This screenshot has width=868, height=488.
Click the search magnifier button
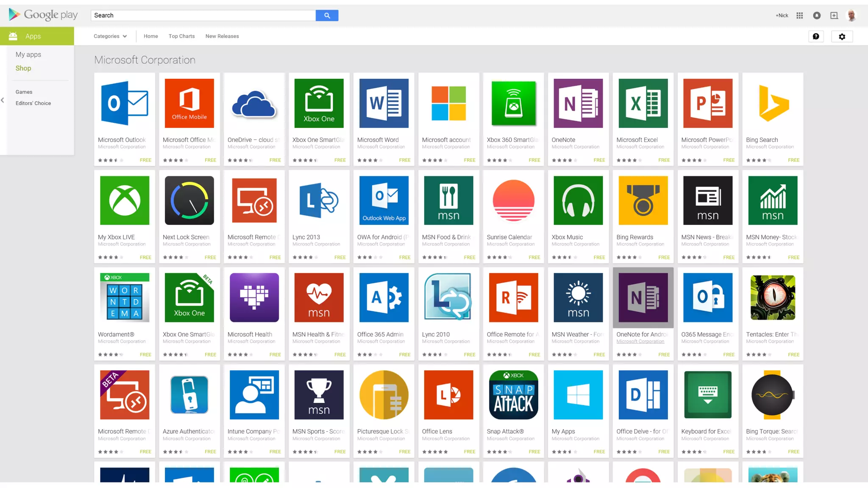(x=327, y=16)
